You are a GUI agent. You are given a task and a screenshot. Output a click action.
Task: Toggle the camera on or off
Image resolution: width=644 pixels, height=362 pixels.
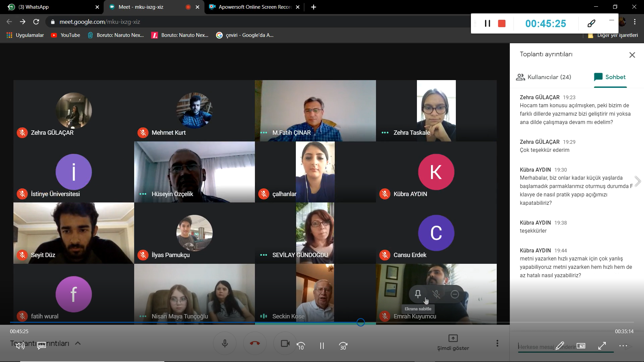285,343
